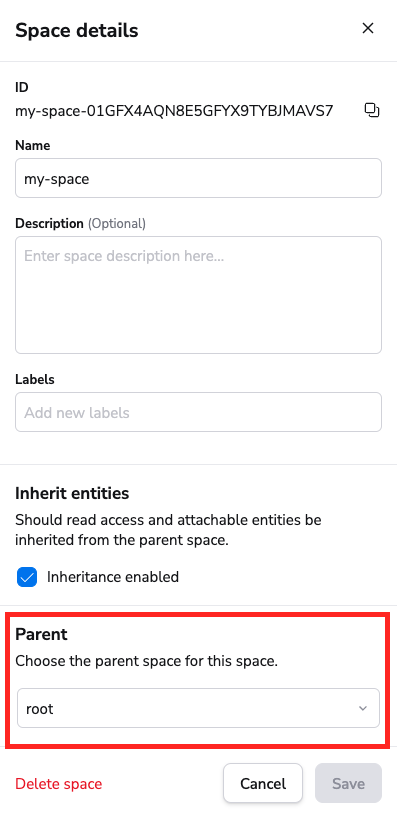
Task: Cancel editing the space details
Action: pos(263,783)
